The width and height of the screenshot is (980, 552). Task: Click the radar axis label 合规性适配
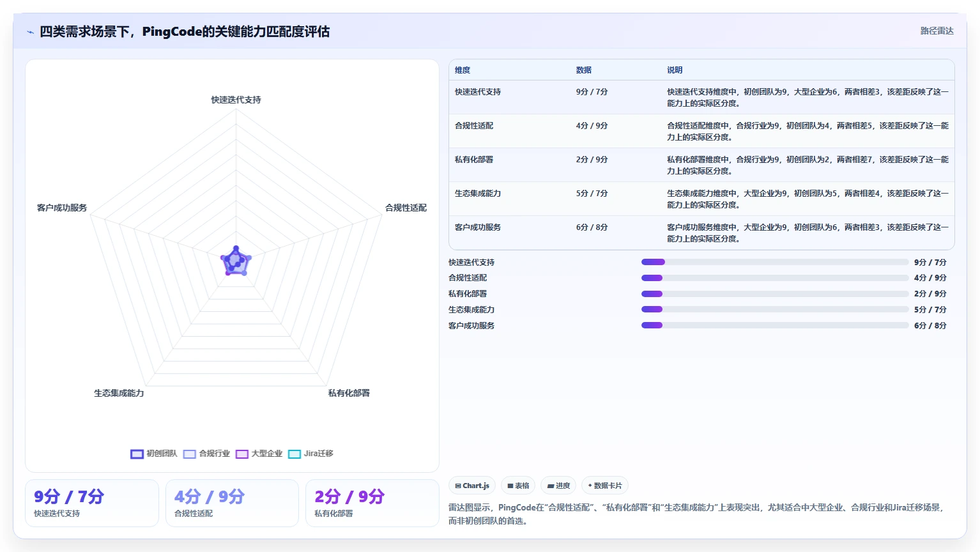pyautogui.click(x=406, y=208)
